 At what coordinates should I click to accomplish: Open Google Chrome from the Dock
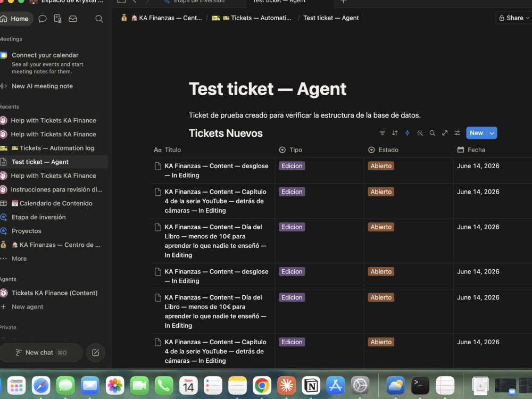(262, 385)
